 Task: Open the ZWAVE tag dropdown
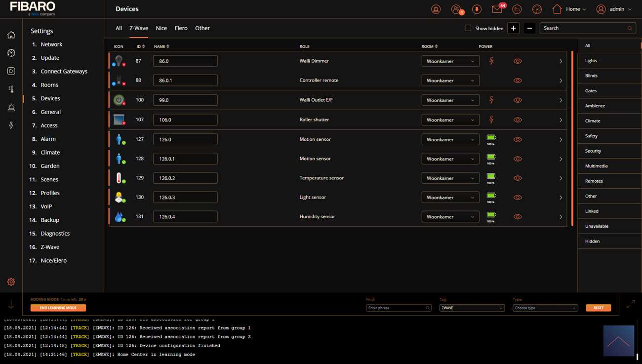[472, 308]
